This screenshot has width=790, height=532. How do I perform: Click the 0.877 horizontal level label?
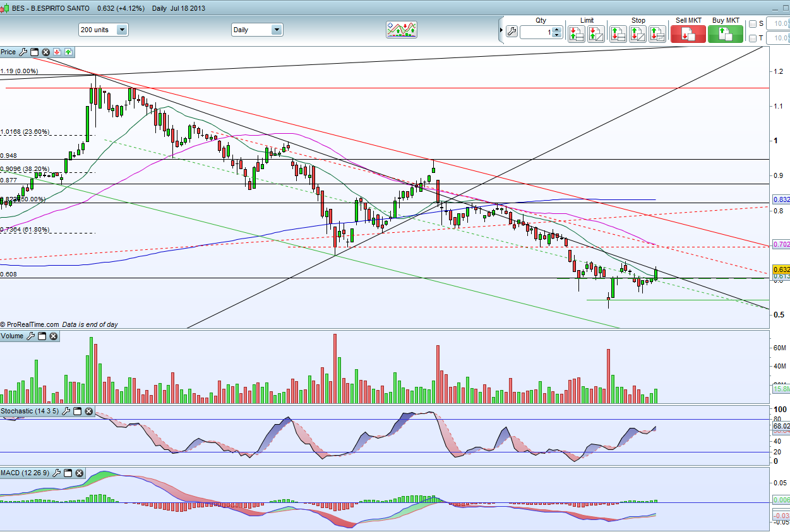(x=8, y=180)
